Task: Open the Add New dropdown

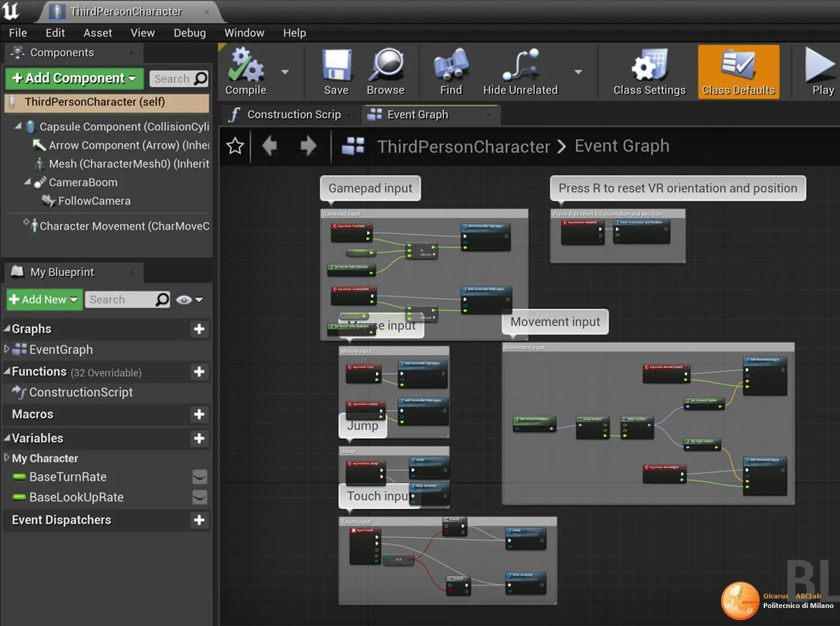Action: (x=44, y=299)
